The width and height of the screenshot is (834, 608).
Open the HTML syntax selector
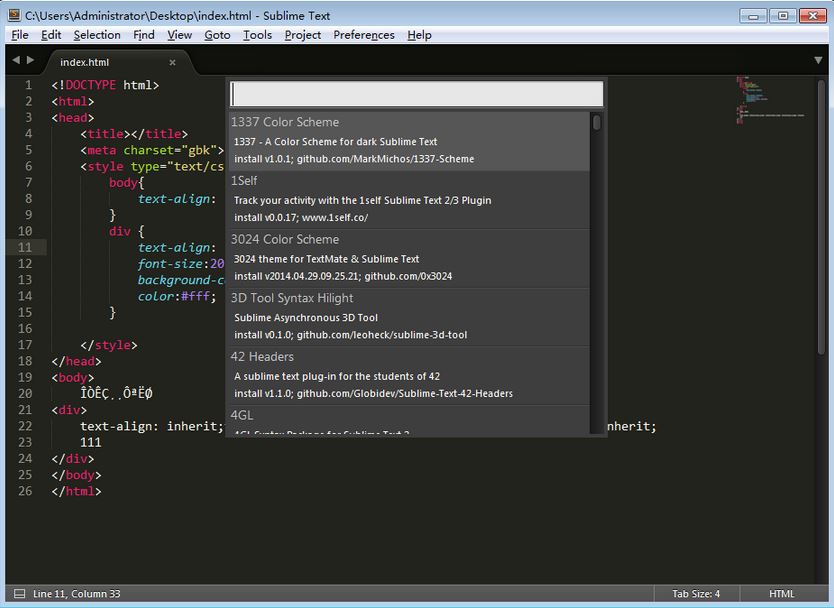pos(781,594)
